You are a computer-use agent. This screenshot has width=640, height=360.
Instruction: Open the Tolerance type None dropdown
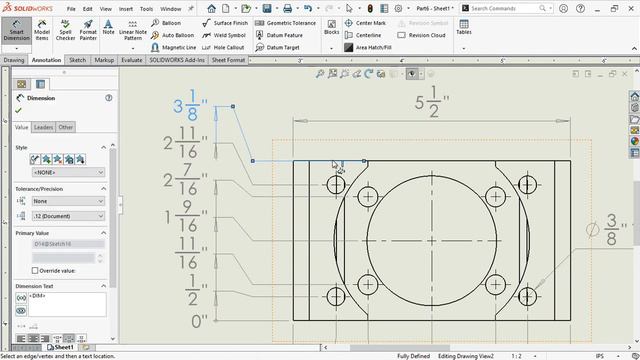coord(68,201)
